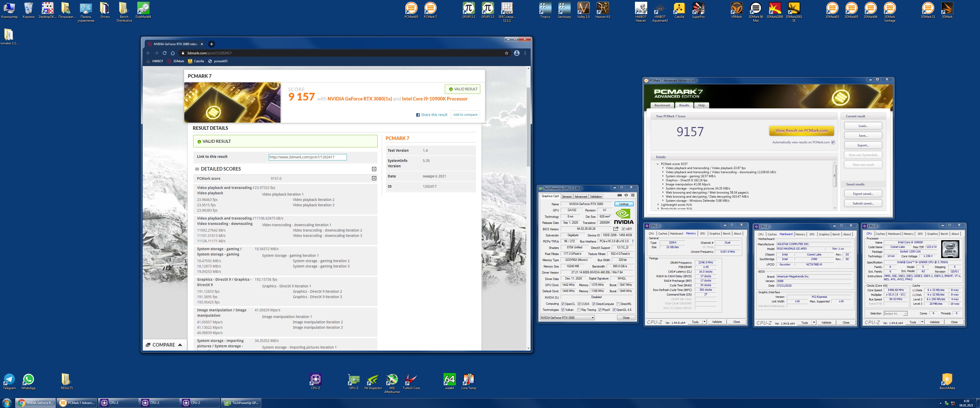Toggle the DirectCompute checkbox in GPU-Z

[593, 304]
